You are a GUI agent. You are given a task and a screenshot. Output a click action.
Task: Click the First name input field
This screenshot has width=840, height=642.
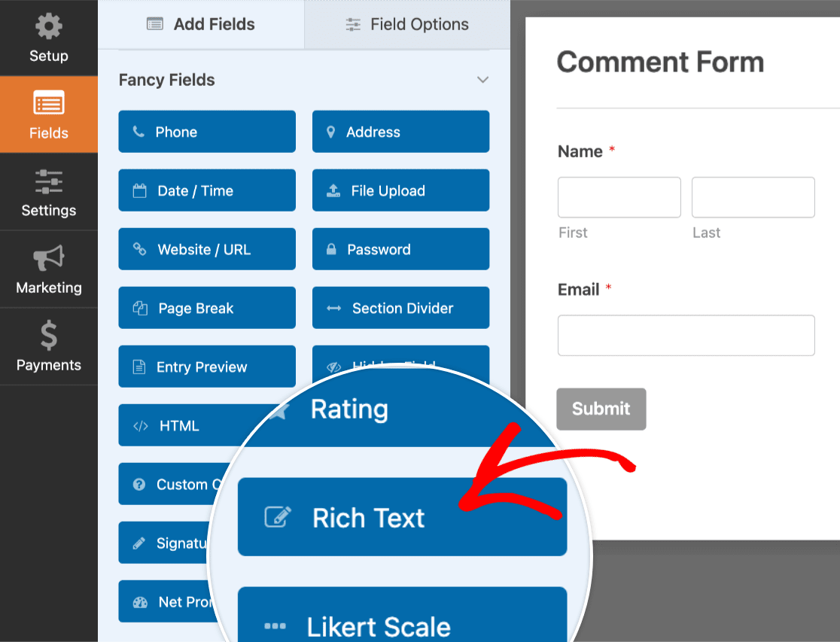[x=619, y=197]
